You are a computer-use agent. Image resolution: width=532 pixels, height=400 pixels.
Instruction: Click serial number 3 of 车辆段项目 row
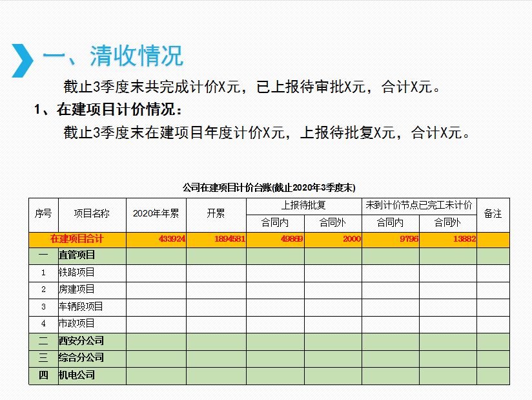(x=43, y=308)
